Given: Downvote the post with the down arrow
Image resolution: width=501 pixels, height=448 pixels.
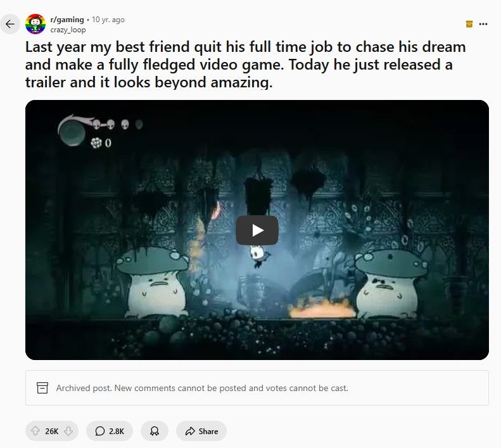Looking at the screenshot, I should (68, 431).
